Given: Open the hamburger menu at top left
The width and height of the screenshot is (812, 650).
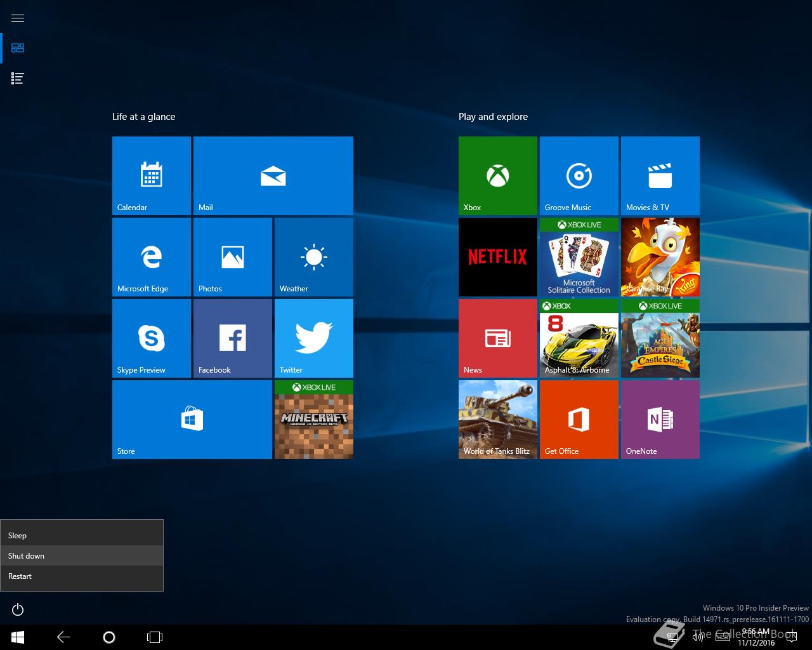Looking at the screenshot, I should [x=18, y=18].
